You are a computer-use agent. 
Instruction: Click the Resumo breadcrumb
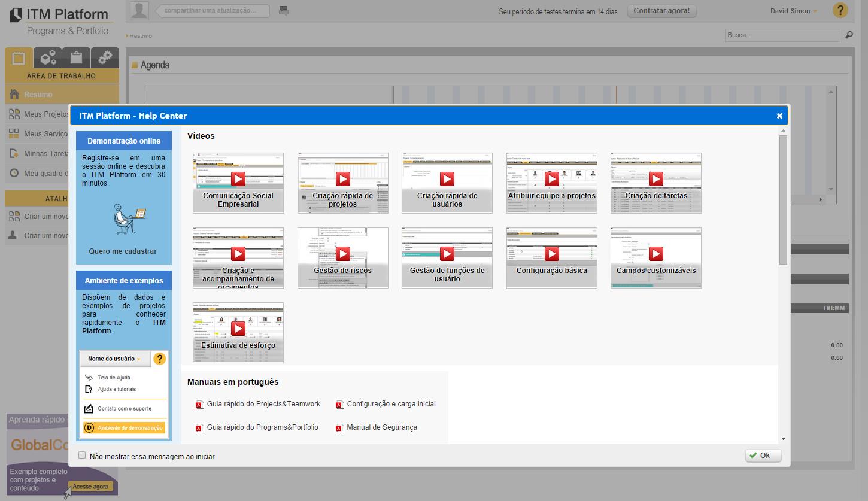(141, 36)
